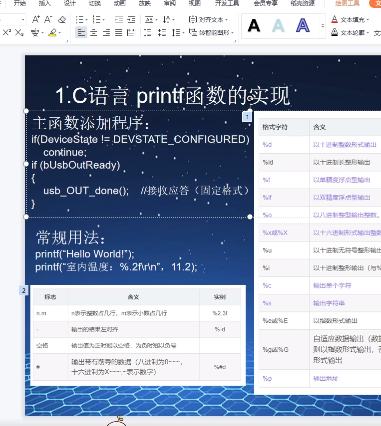This screenshot has width=381, height=426.
Task: Click animation order tag '2'
Action: [x=24, y=291]
